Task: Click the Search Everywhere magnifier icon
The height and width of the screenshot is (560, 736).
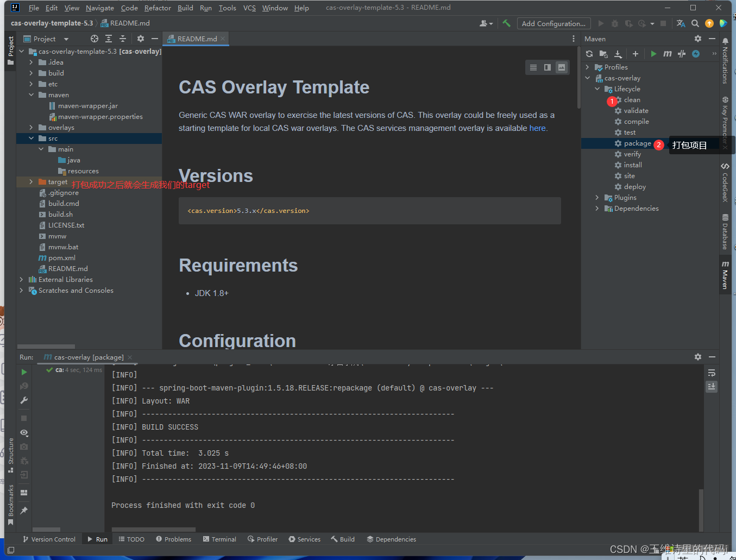Action: (x=695, y=23)
